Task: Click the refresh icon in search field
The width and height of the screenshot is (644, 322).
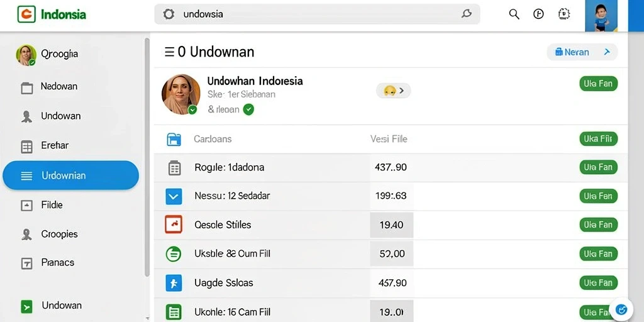Action: [x=467, y=14]
